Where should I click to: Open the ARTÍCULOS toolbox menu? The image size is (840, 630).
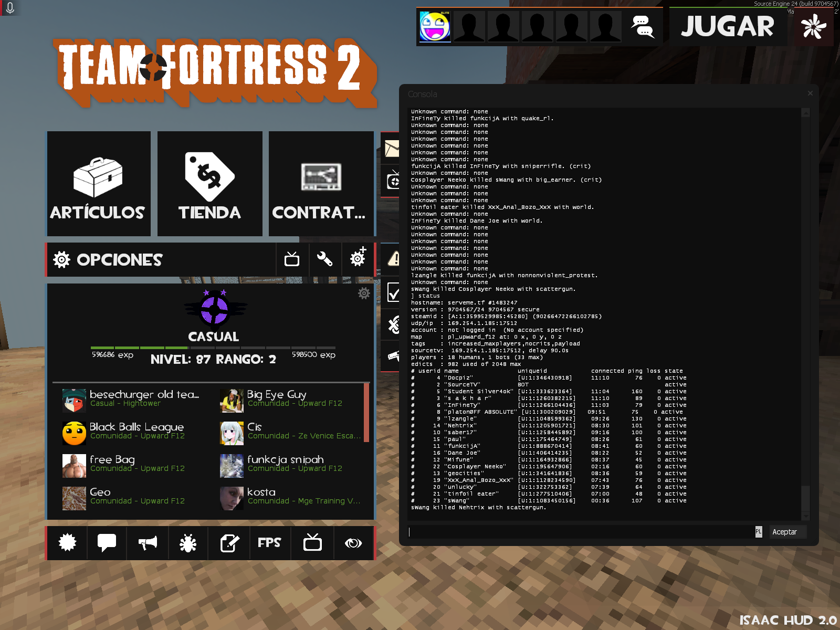click(x=99, y=184)
